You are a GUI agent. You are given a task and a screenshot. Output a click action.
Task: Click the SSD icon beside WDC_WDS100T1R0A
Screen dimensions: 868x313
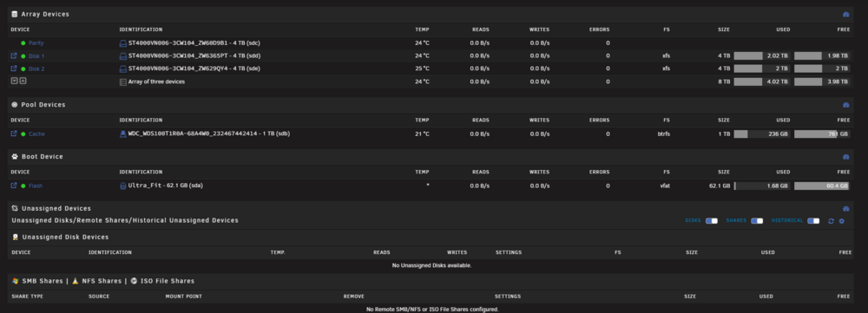click(123, 134)
